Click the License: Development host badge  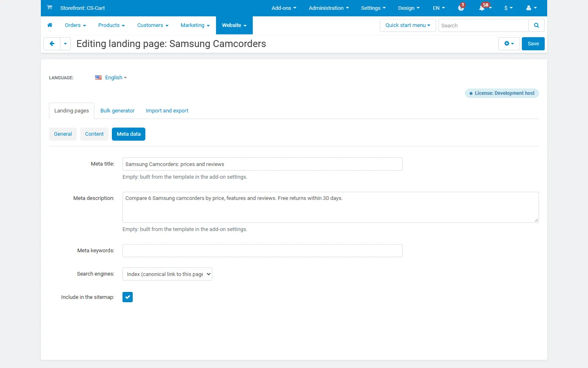(x=502, y=93)
